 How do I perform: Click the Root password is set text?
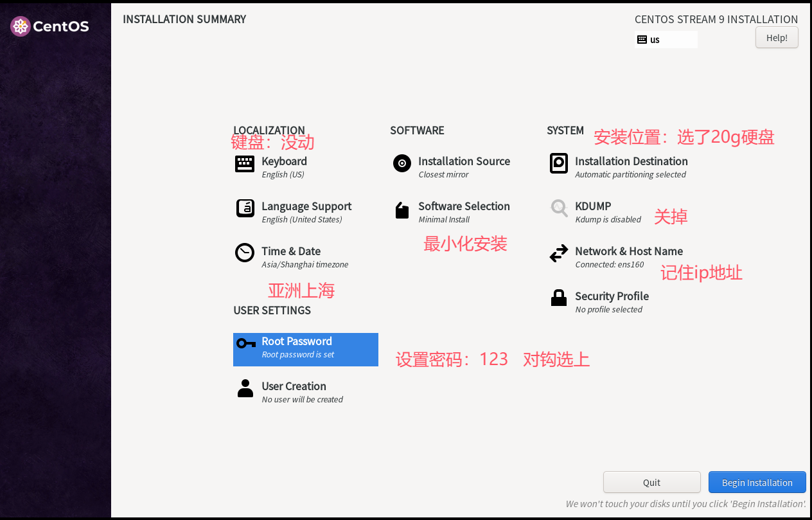tap(297, 355)
